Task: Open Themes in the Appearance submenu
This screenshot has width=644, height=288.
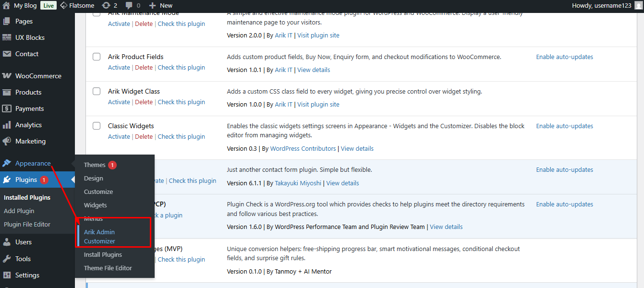Action: [x=95, y=165]
